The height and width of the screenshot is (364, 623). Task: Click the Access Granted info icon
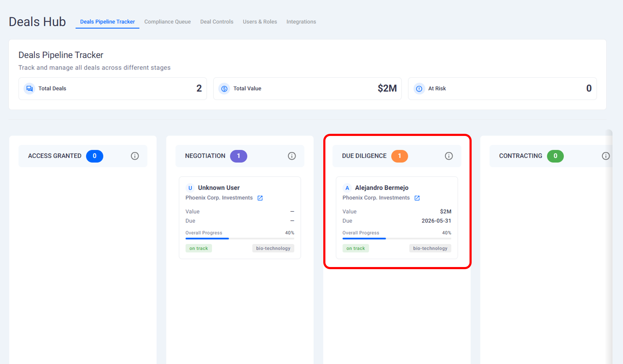click(135, 156)
